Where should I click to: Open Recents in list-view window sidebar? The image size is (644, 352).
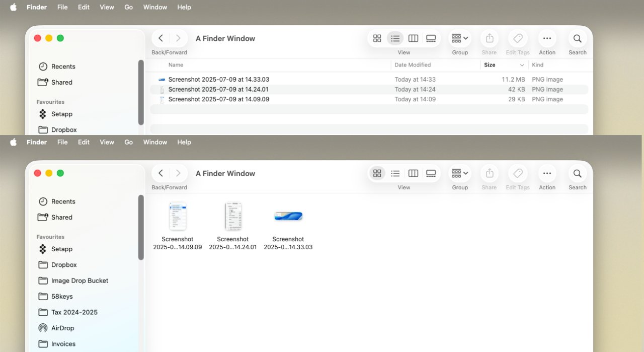tap(57, 66)
